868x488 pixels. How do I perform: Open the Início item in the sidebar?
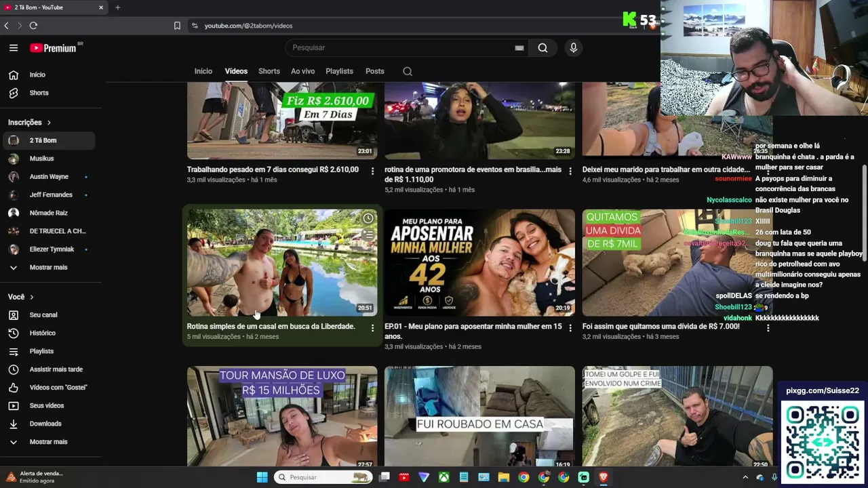(47, 75)
